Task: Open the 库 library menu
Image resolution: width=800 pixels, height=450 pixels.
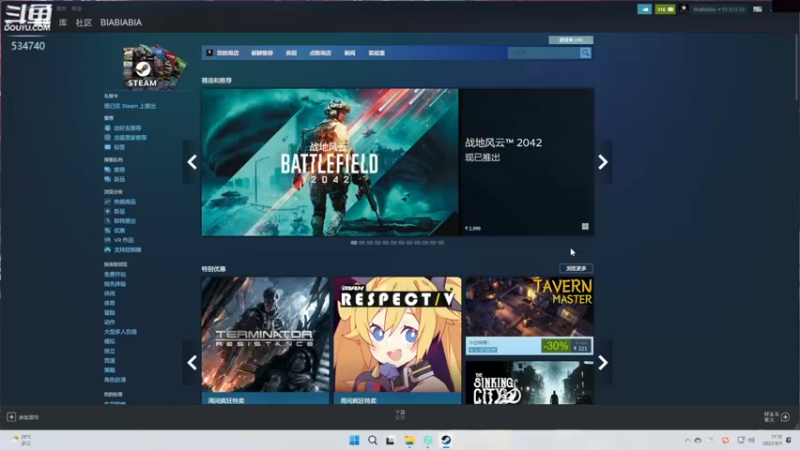Action: [63, 22]
